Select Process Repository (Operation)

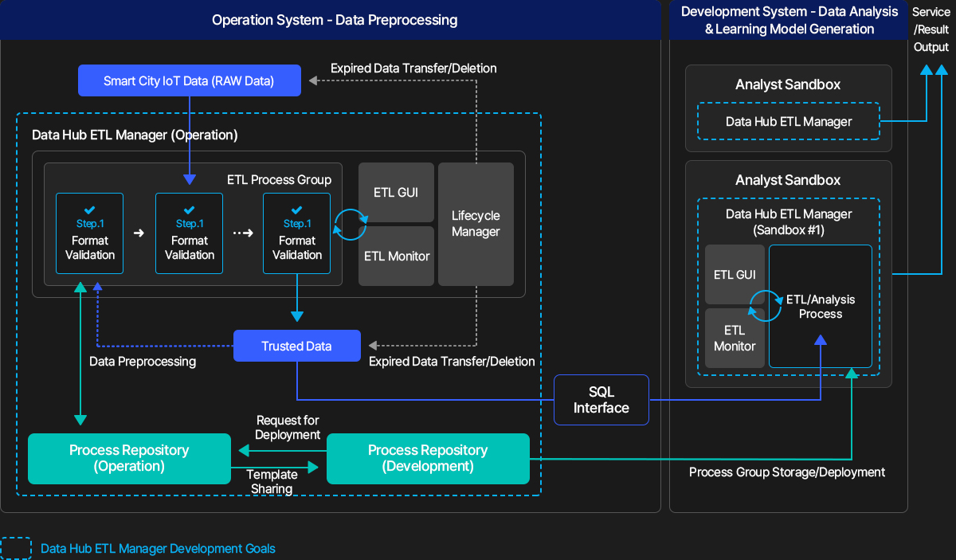pos(129,458)
